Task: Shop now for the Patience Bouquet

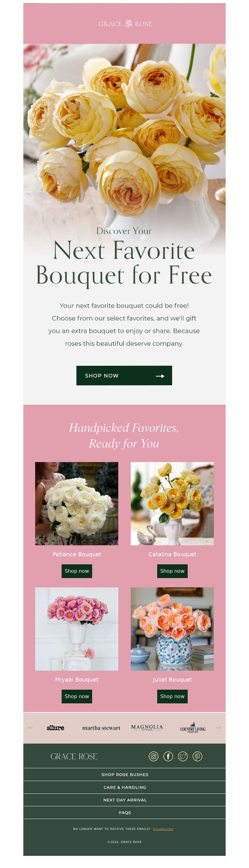Action: tap(77, 571)
